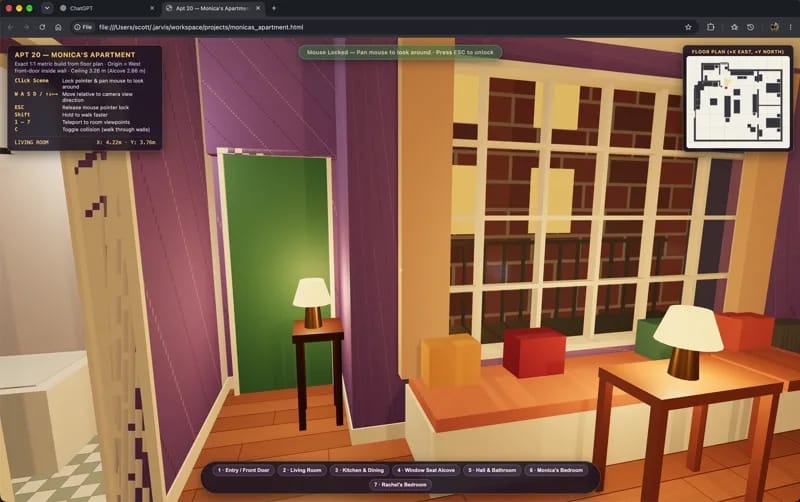Click "Toggle collision (walk through walls)" text
This screenshot has width=800, height=502.
[x=106, y=130]
